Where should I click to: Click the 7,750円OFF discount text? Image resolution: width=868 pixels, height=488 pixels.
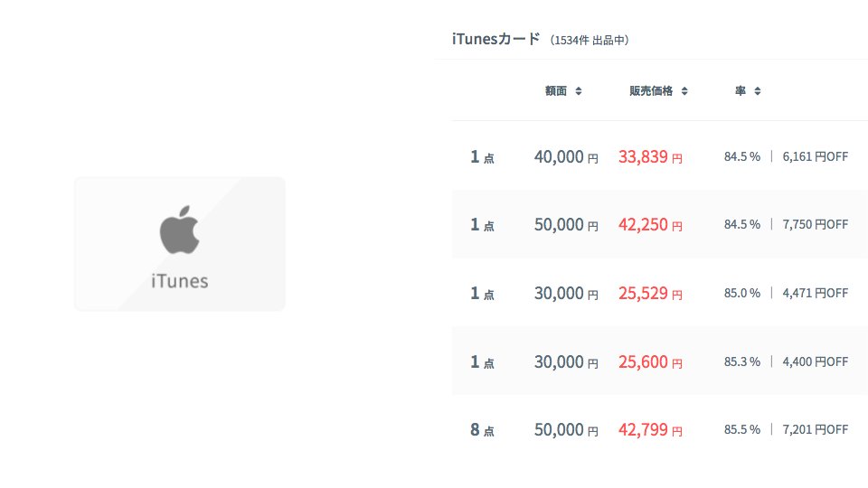815,225
